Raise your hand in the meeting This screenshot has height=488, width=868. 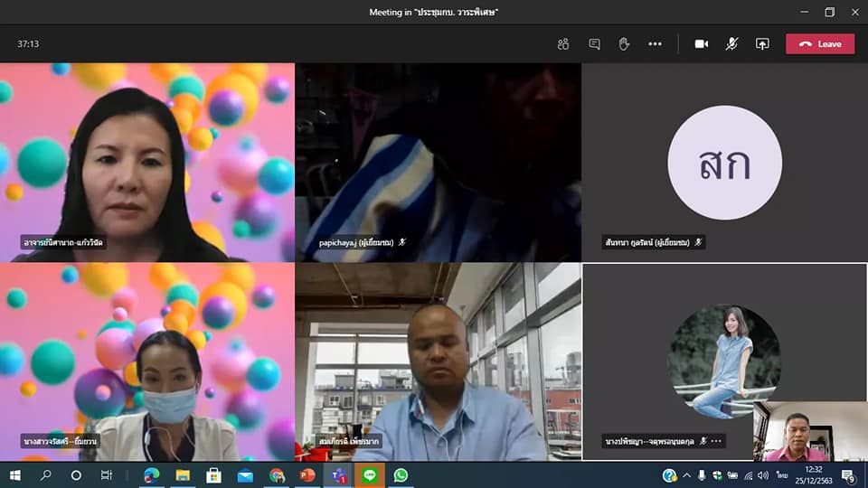624,43
